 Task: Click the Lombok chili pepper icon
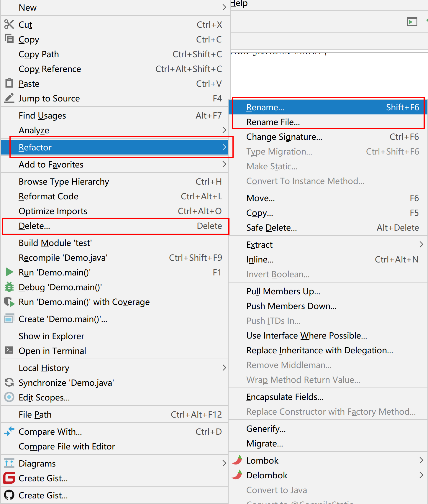click(237, 460)
